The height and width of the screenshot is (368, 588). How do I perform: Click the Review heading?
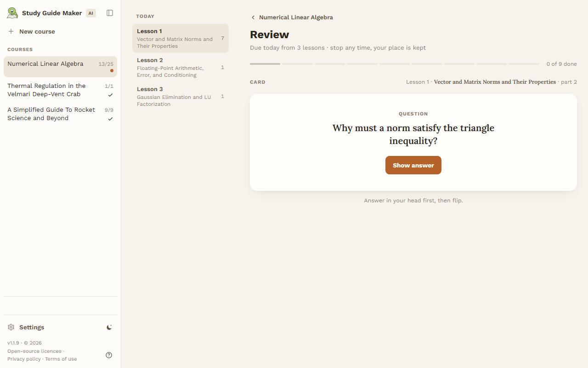coord(270,34)
